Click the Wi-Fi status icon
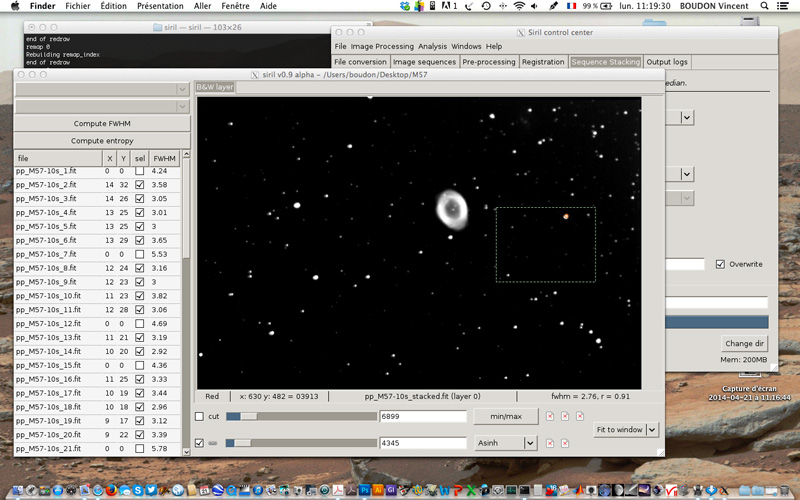800x500 pixels. pos(519,6)
